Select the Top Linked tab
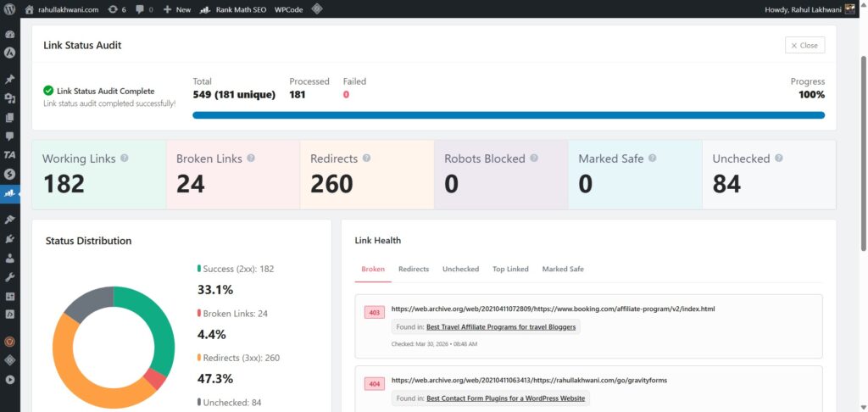Screen dimensions: 868x412 point(510,269)
